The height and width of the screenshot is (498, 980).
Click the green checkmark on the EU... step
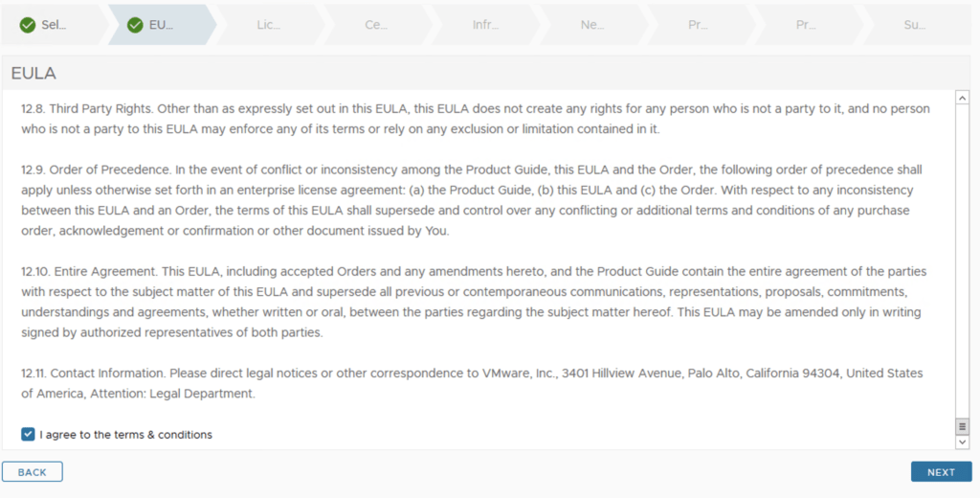[135, 25]
